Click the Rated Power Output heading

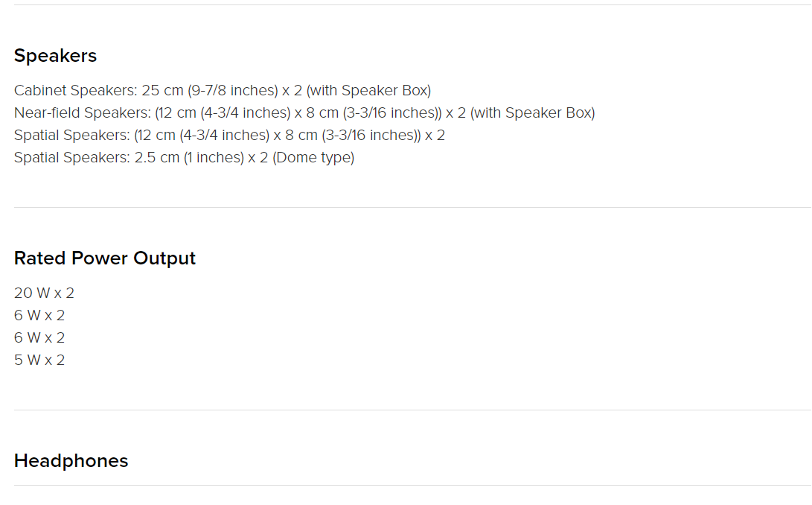pos(105,258)
